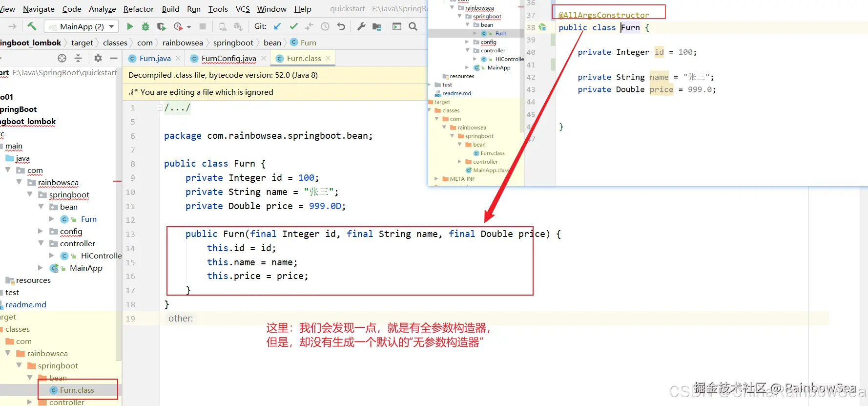Navigate forward with the arrow icon

(12, 26)
